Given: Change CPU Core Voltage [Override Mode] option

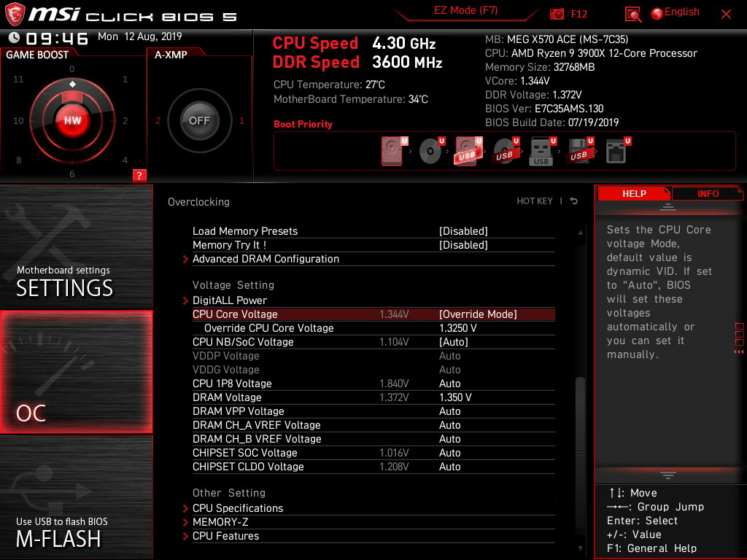Looking at the screenshot, I should pos(478,314).
